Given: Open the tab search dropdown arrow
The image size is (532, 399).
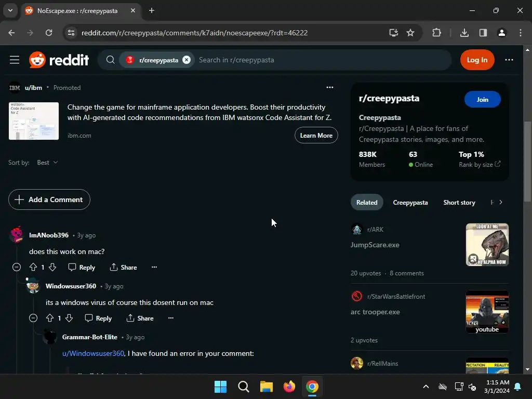Looking at the screenshot, I should point(10,10).
